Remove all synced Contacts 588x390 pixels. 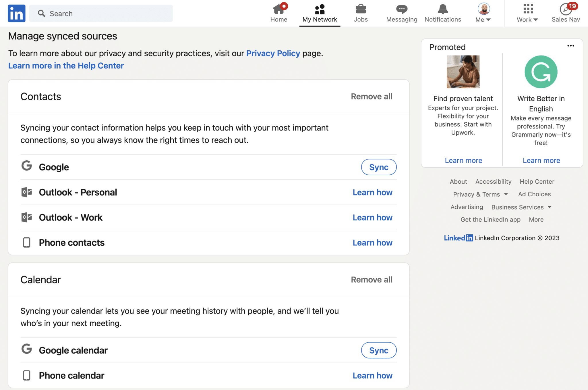pos(372,97)
